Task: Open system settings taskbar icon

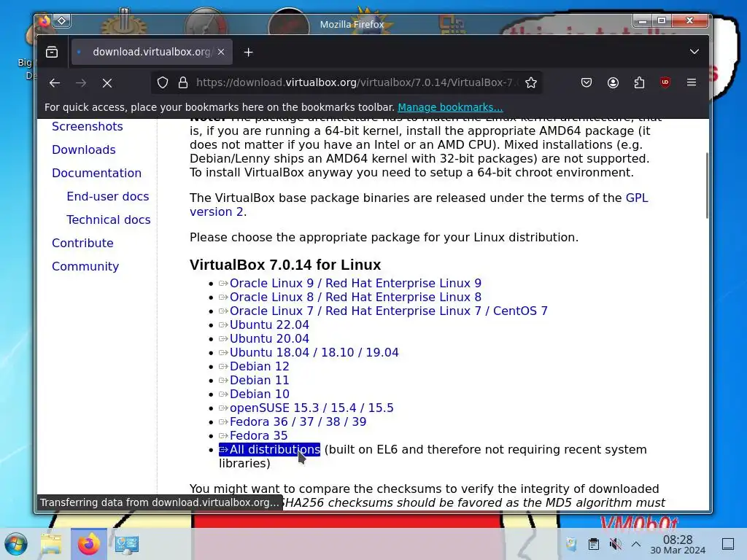Action: click(x=127, y=544)
